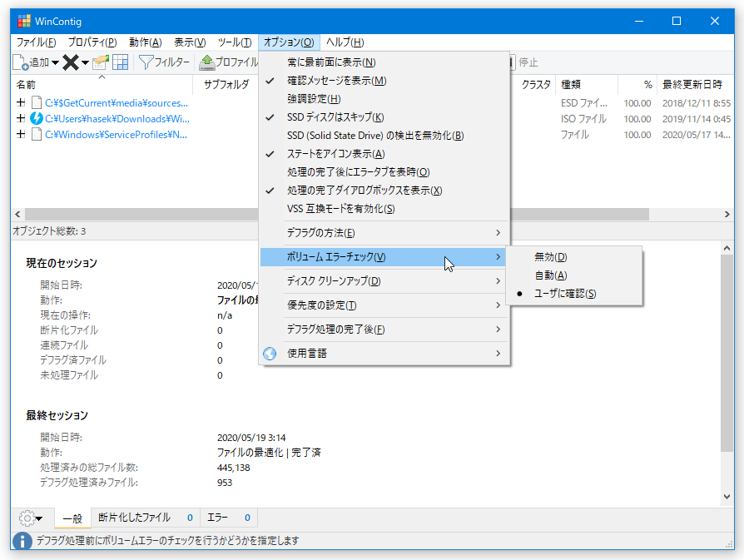The height and width of the screenshot is (560, 744).
Task: Sort by 最終更新日時 column header
Action: [696, 85]
